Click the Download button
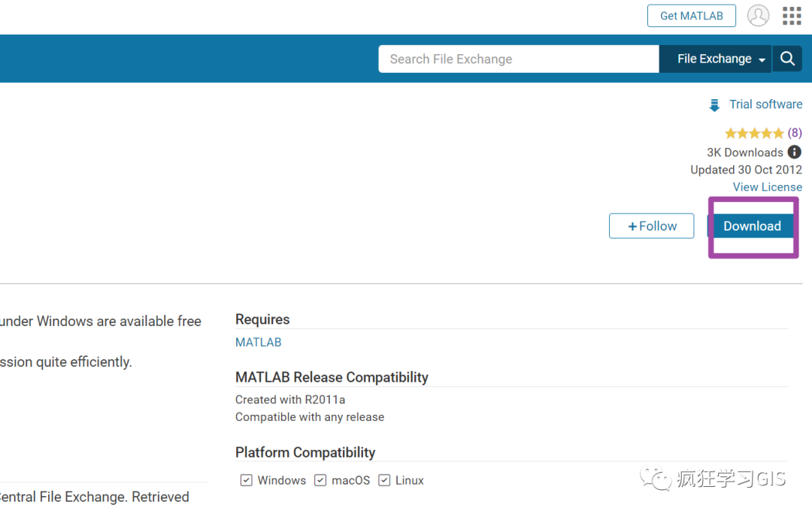The height and width of the screenshot is (514, 812). coord(751,226)
